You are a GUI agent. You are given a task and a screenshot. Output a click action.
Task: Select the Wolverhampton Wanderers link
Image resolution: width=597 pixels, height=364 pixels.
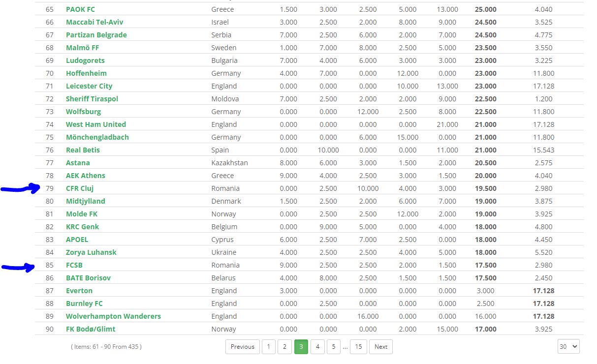[x=113, y=316]
